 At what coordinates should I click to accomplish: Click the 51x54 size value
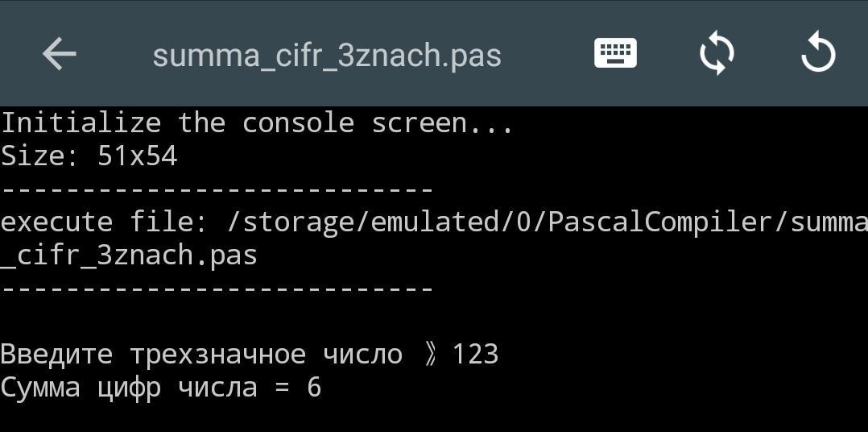point(137,156)
